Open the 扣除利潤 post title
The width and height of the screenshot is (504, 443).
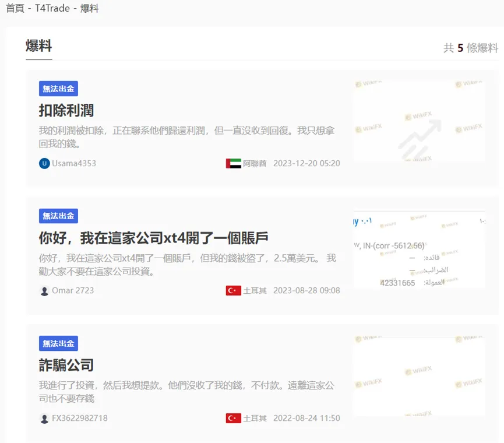click(66, 110)
